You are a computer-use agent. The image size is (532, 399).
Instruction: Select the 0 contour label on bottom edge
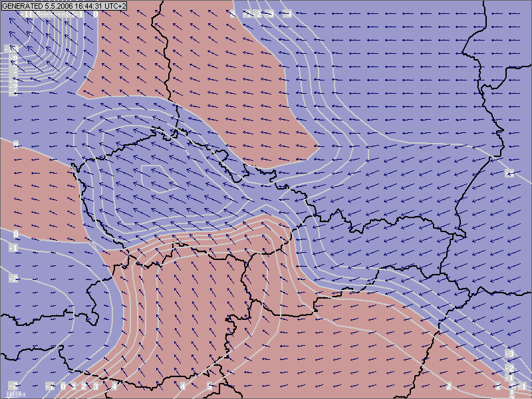(x=63, y=386)
